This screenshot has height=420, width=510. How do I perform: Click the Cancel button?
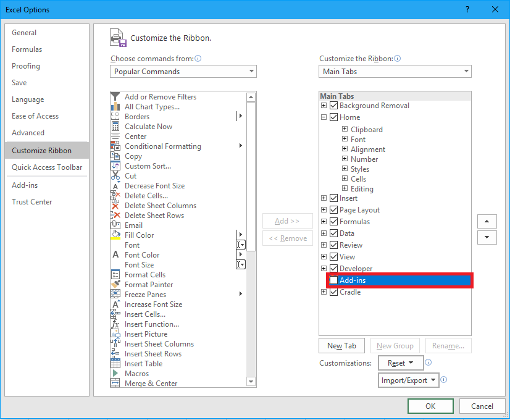482,406
